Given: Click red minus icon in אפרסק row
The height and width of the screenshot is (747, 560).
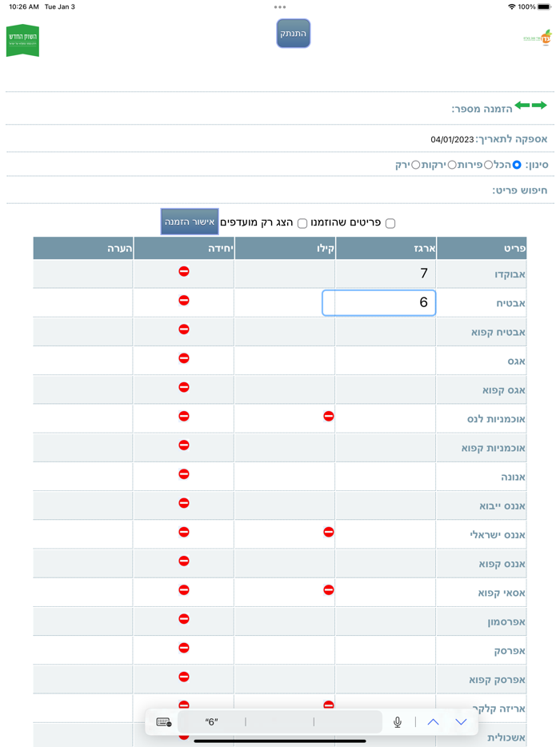Looking at the screenshot, I should [184, 648].
